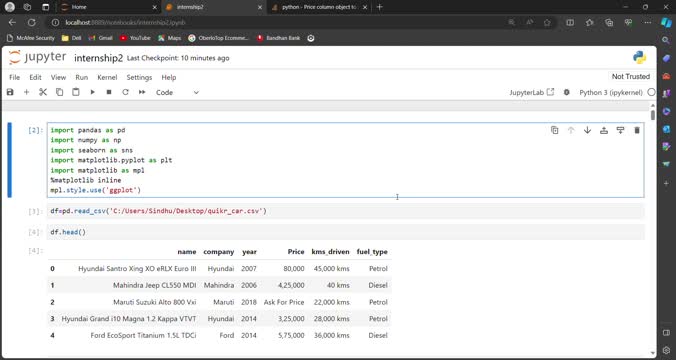This screenshot has height=360, width=676.
Task: Delete the active cell with trash icon
Action: pyautogui.click(x=636, y=130)
